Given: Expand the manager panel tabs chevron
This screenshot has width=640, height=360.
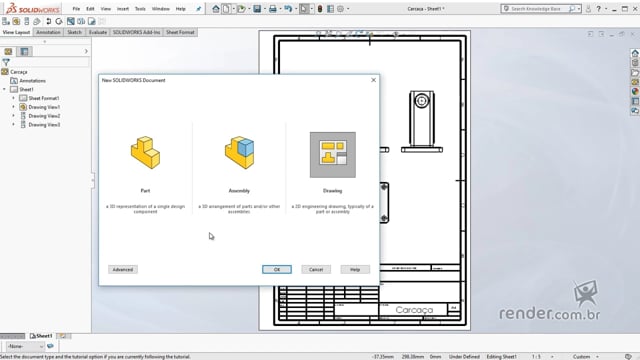Looking at the screenshot, I should tap(86, 51).
